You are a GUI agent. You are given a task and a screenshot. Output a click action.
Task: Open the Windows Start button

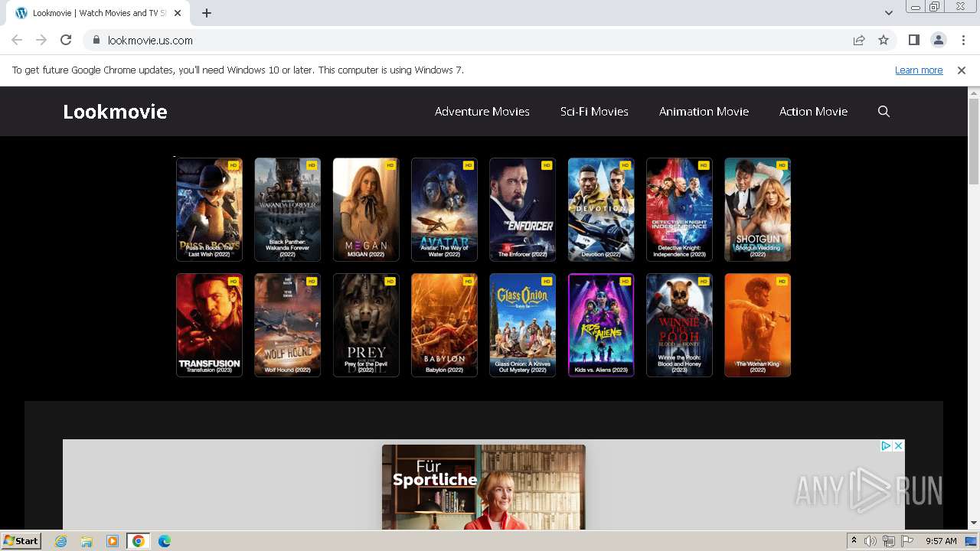[21, 540]
